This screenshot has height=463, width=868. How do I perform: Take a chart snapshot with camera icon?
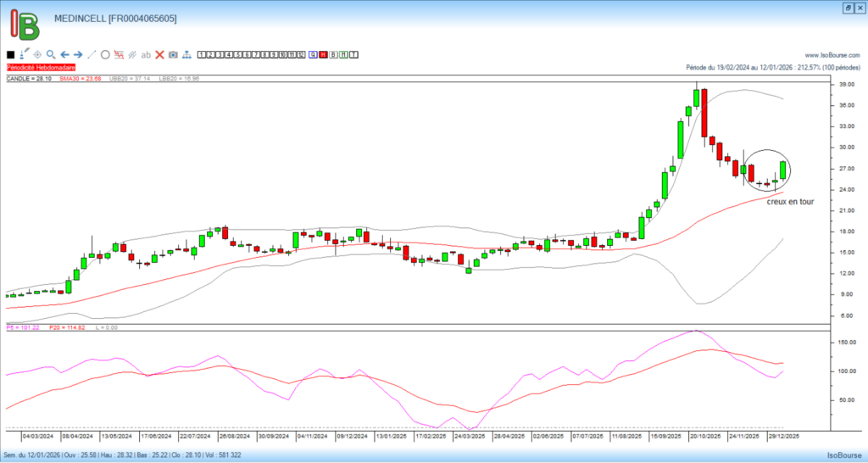point(173,54)
